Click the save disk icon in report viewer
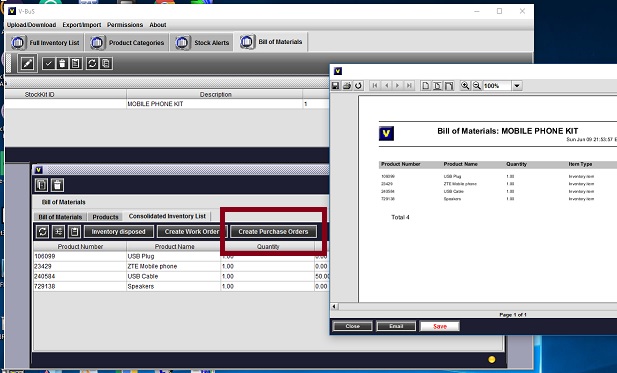This screenshot has width=617, height=373. [335, 85]
